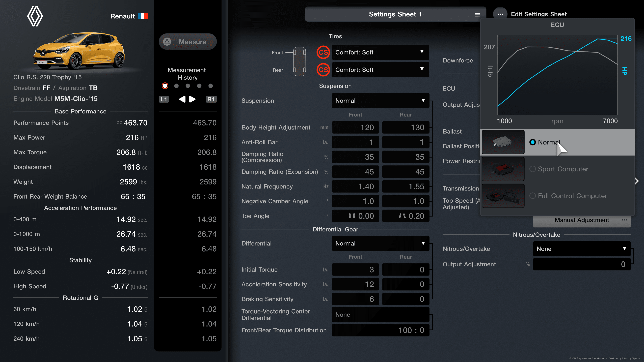
Task: Click front Negative Camber Angle field
Action: click(x=355, y=201)
